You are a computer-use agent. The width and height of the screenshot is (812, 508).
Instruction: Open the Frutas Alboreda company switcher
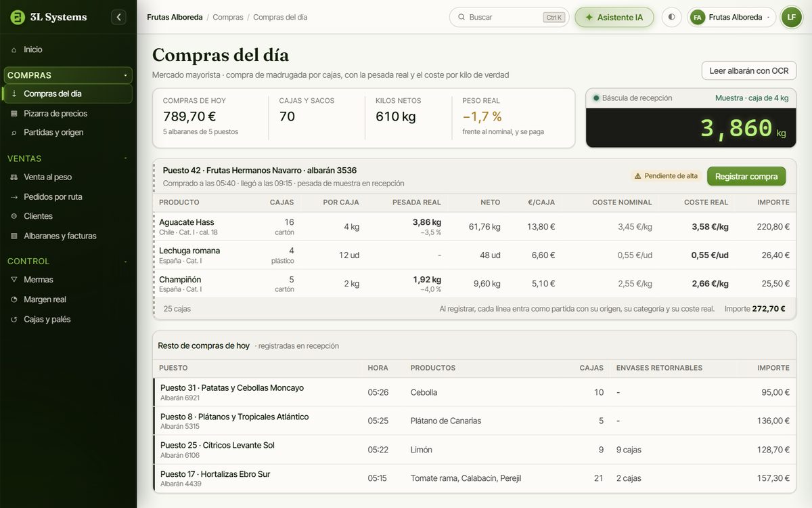click(731, 18)
